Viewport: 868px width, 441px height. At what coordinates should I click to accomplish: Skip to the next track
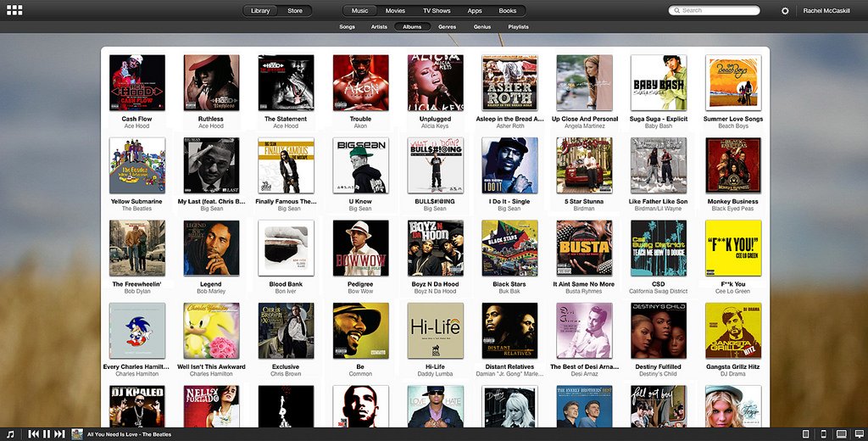[59, 434]
